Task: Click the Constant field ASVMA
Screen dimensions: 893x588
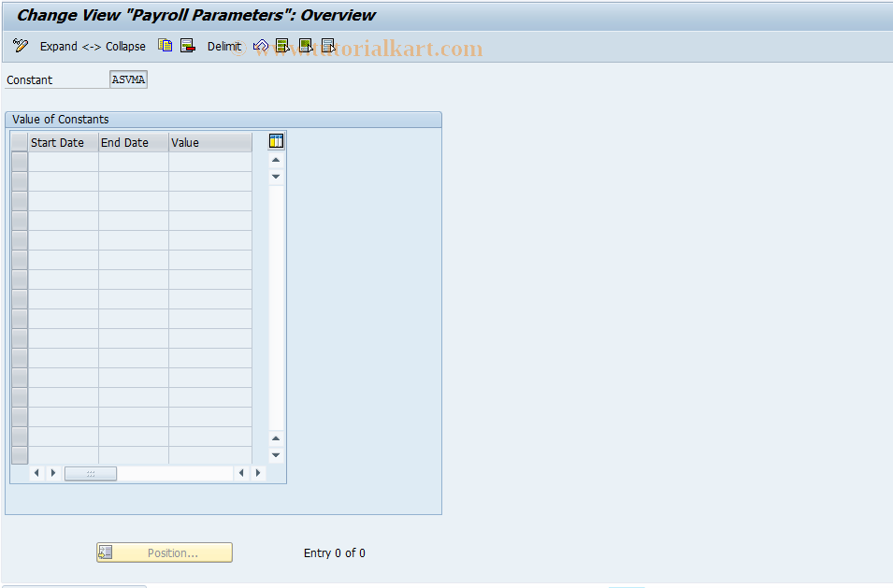Action: tap(128, 79)
